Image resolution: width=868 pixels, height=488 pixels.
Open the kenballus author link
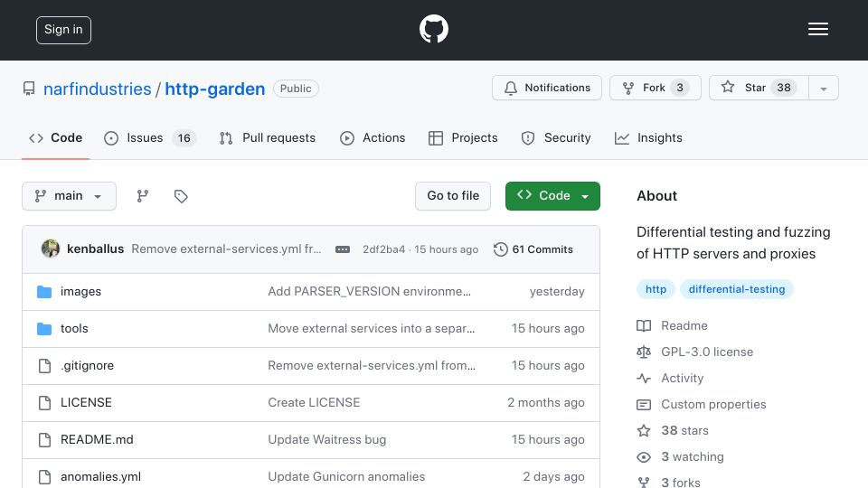95,249
